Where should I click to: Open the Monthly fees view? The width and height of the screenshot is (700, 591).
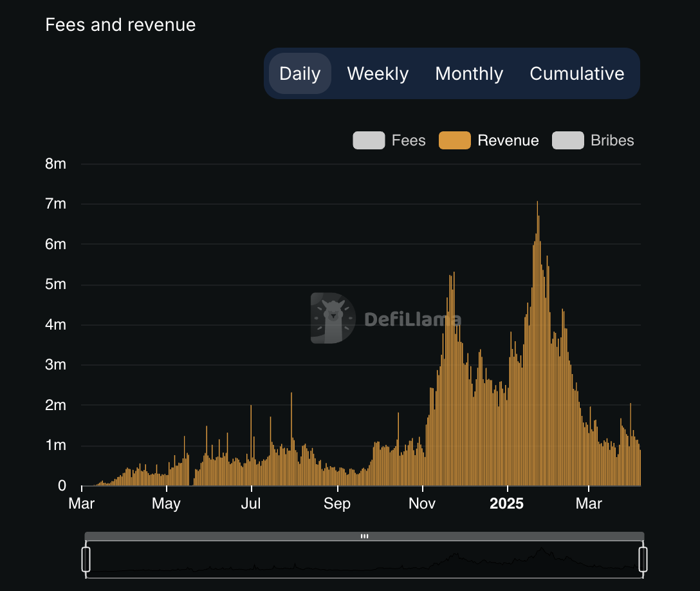coord(469,73)
